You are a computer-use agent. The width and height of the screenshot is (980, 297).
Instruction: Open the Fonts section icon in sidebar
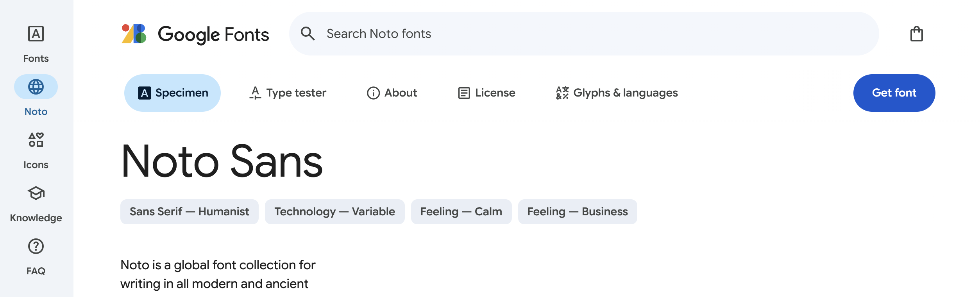pos(36,34)
